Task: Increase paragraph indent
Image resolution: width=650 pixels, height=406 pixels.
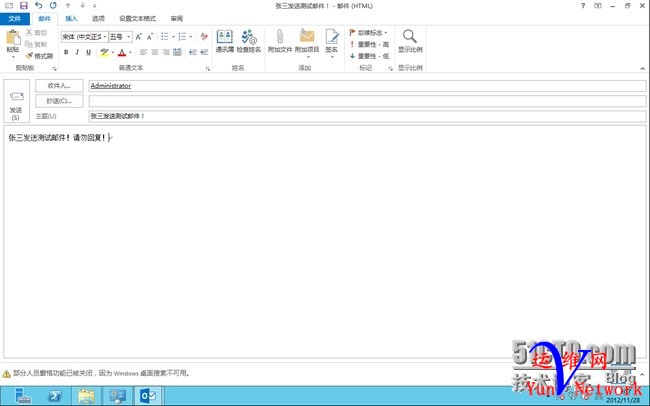Action: pos(204,52)
